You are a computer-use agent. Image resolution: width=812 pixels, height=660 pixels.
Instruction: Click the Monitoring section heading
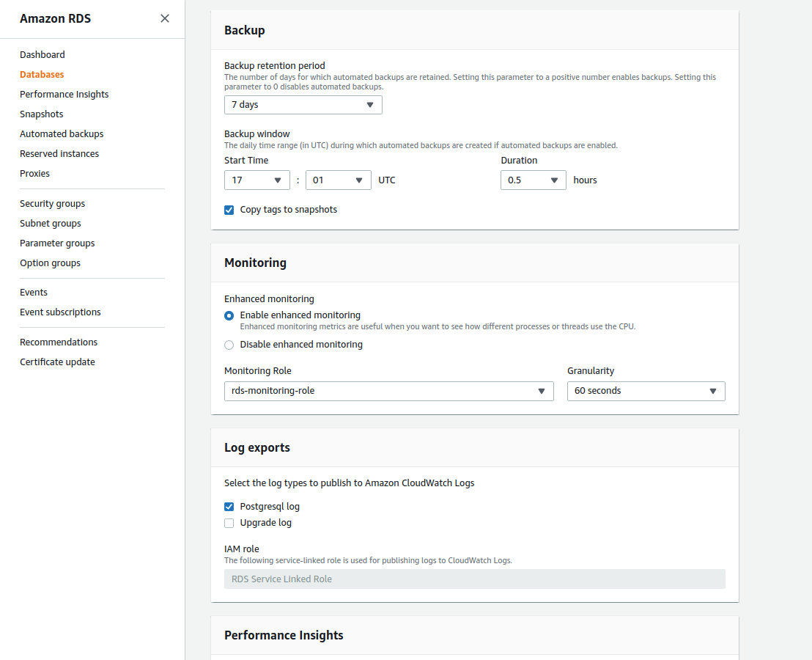click(x=255, y=263)
